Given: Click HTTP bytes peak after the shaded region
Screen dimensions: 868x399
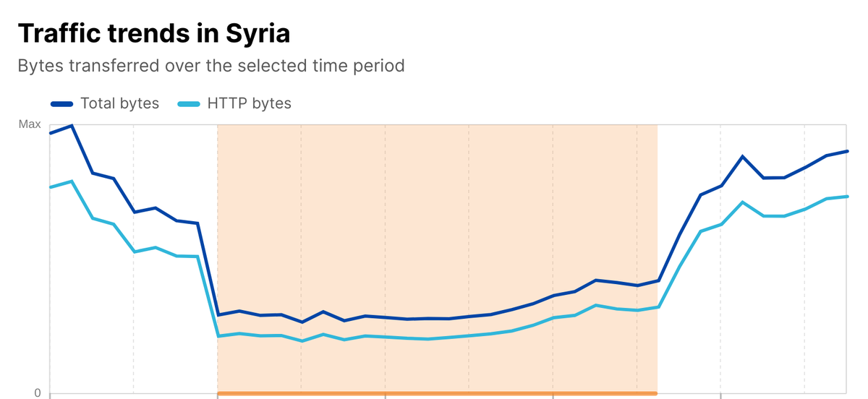Looking at the screenshot, I should tap(743, 202).
